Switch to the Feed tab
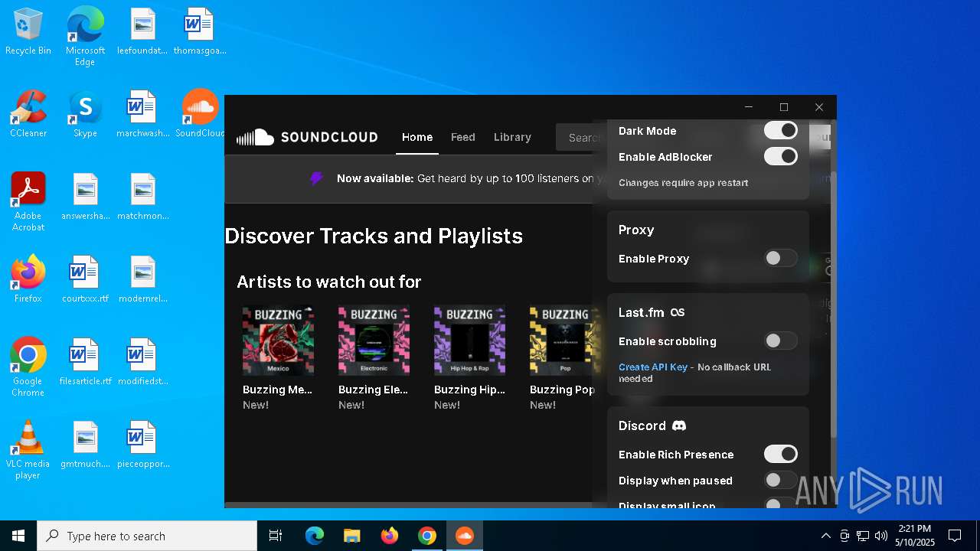980x551 pixels. pos(462,137)
